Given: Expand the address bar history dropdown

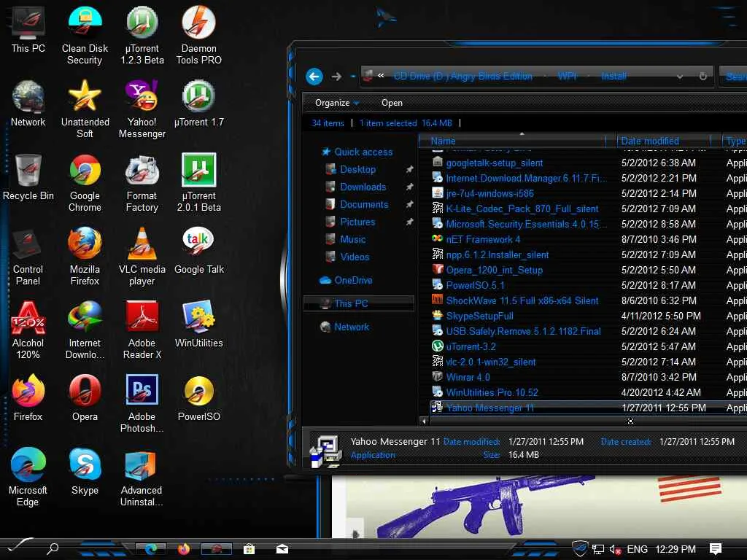Looking at the screenshot, I should tap(680, 76).
